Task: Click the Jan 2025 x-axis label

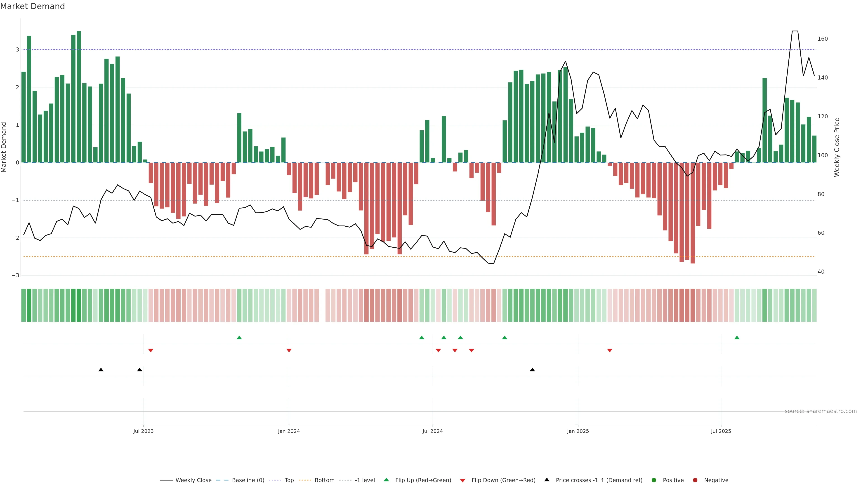Action: click(578, 431)
